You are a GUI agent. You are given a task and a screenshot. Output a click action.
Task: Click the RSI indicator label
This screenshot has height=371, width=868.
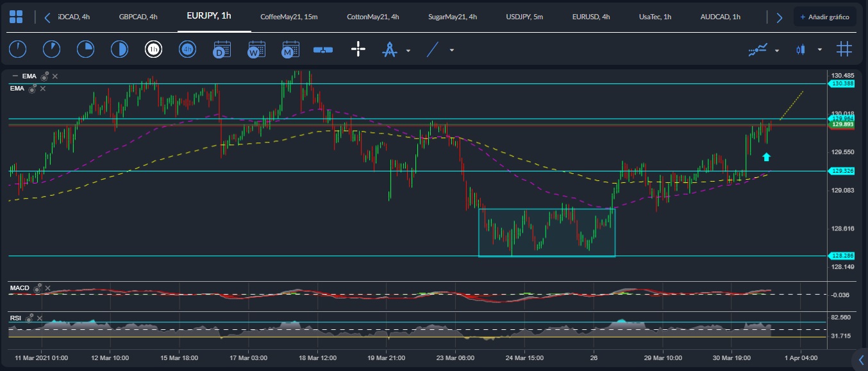pyautogui.click(x=15, y=318)
